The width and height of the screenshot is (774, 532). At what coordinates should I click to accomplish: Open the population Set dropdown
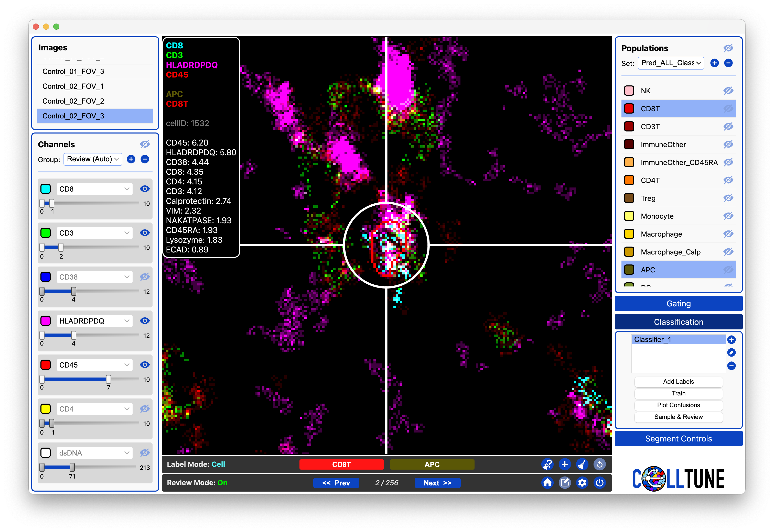tap(671, 63)
